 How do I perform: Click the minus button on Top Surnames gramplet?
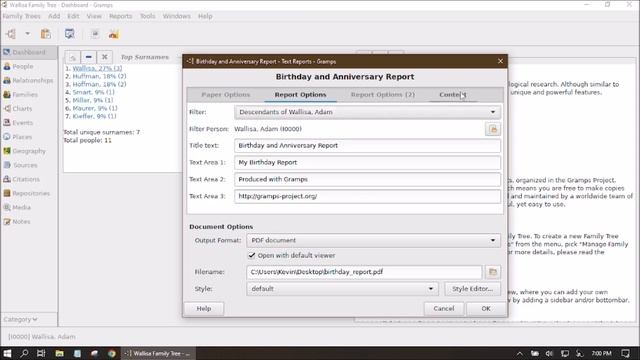(x=89, y=57)
